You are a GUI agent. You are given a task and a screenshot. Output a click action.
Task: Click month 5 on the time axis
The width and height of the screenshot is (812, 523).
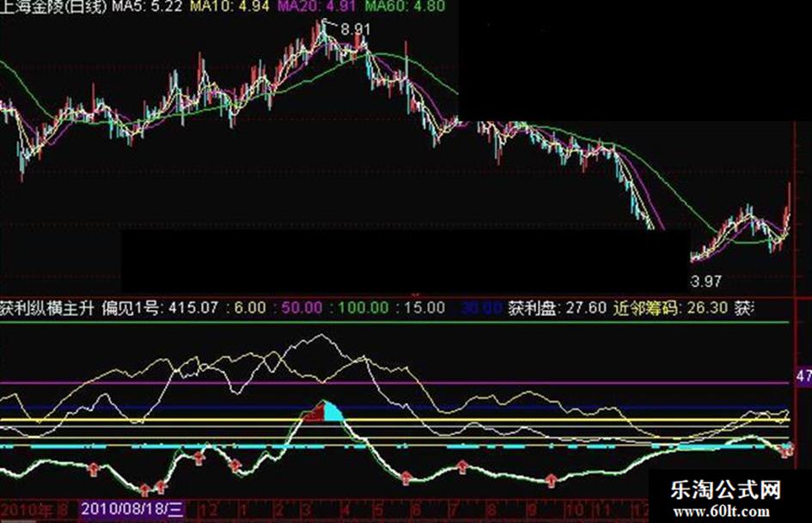380,510
